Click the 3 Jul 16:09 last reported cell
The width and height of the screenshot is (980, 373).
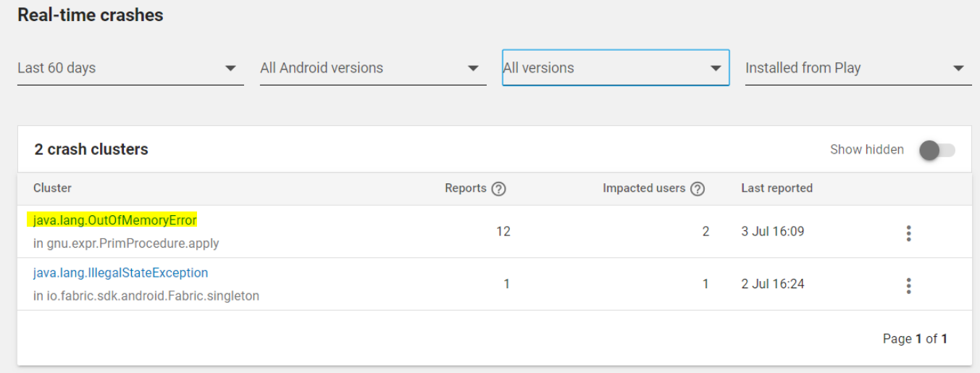pyautogui.click(x=772, y=232)
